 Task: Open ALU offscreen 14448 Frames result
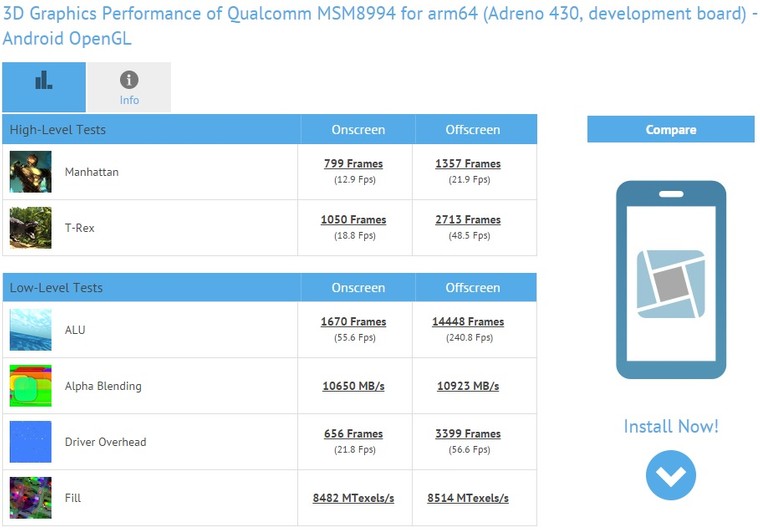[468, 322]
